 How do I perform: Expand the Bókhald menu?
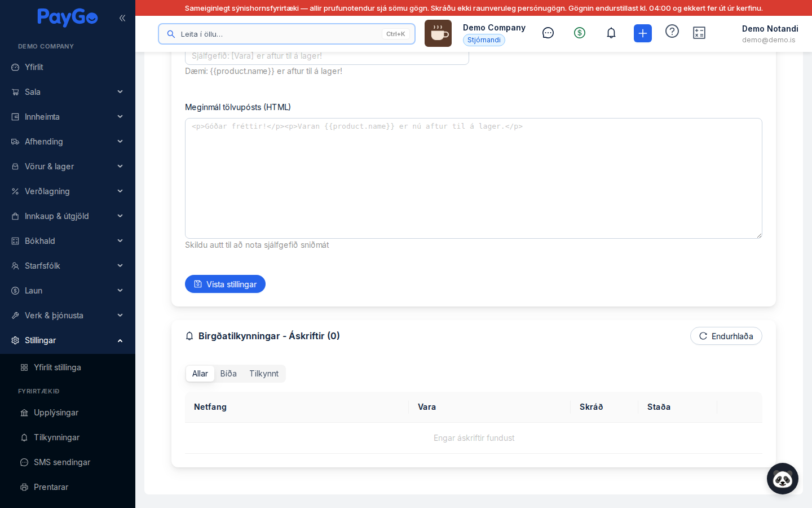[68, 241]
